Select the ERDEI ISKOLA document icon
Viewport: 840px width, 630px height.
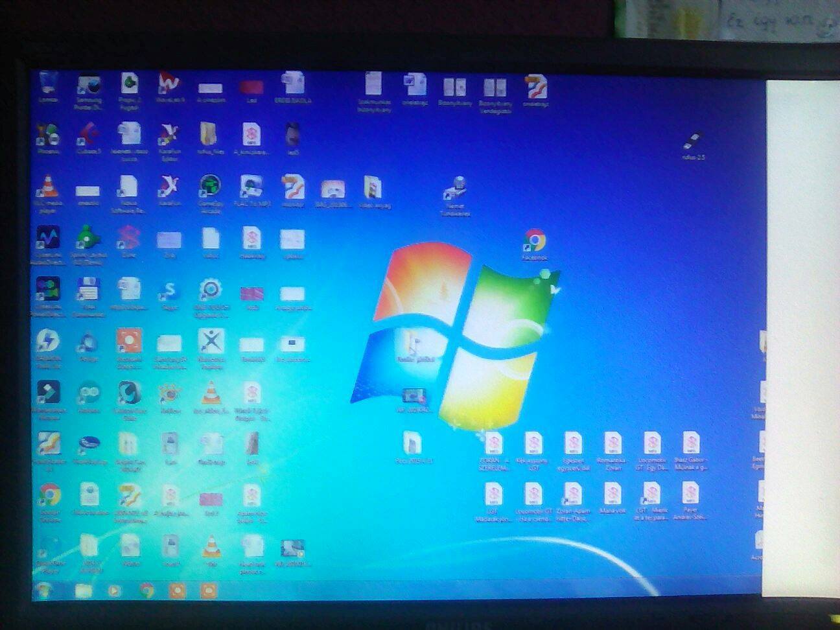292,88
